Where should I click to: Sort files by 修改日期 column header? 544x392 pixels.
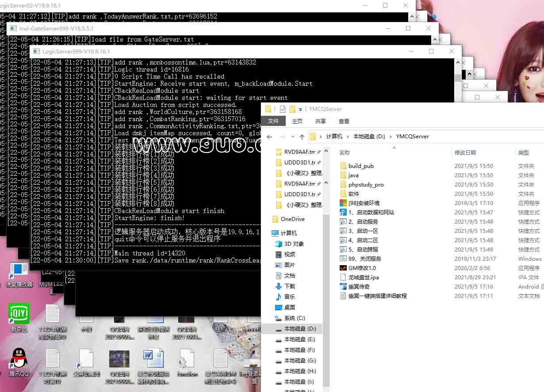tap(465, 152)
